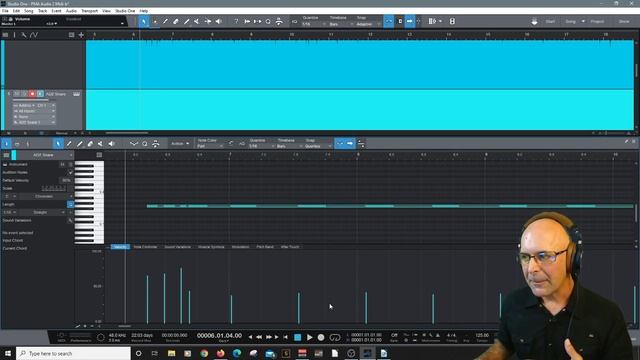The image size is (640, 360).
Task: Open the Sound Variations wrench icon
Action: point(70,220)
